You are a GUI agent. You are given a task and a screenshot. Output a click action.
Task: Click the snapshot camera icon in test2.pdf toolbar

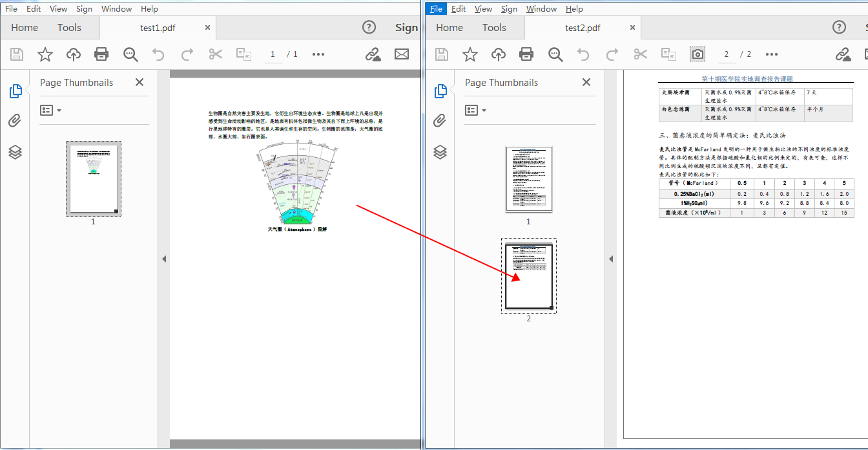pos(697,54)
